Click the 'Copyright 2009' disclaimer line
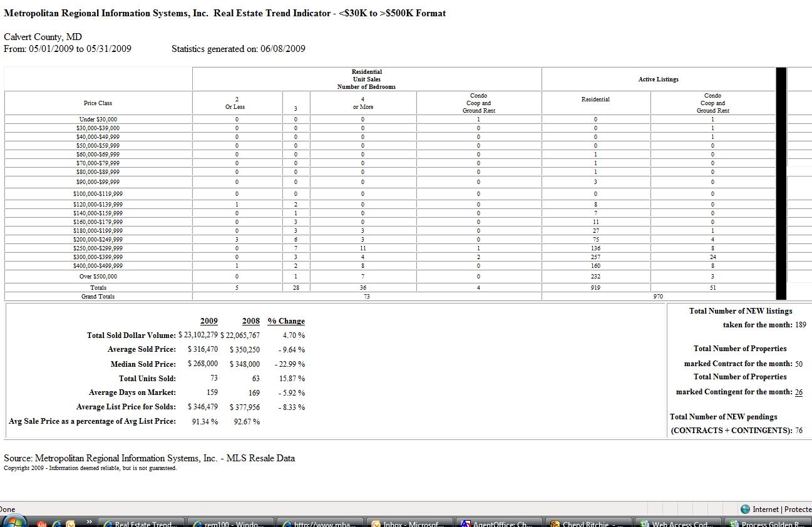 pyautogui.click(x=90, y=468)
